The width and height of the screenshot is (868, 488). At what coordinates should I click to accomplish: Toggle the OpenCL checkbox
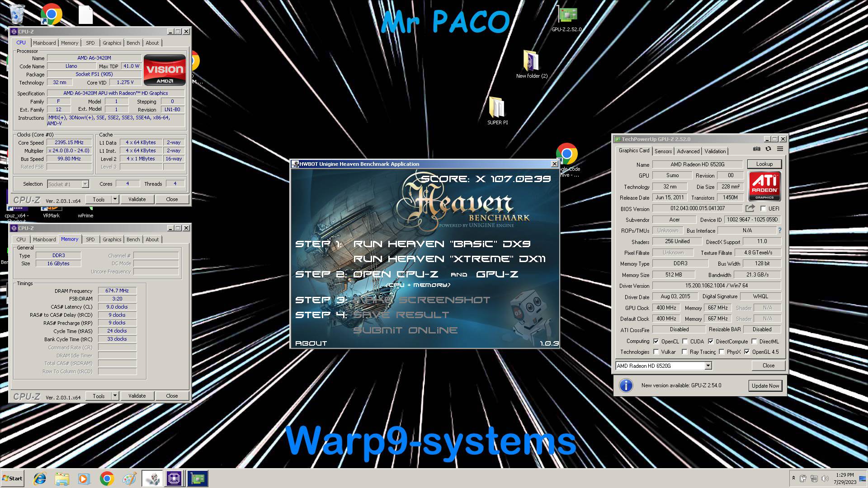(656, 341)
